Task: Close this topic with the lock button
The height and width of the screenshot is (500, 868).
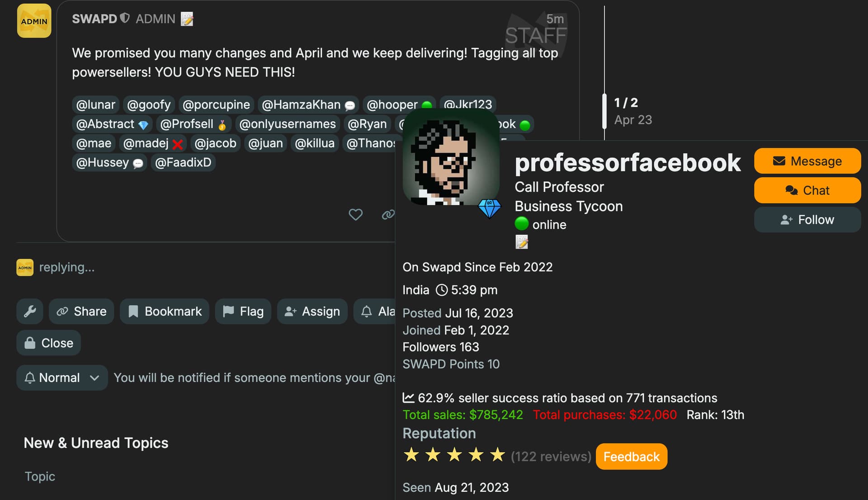Action: tap(49, 343)
